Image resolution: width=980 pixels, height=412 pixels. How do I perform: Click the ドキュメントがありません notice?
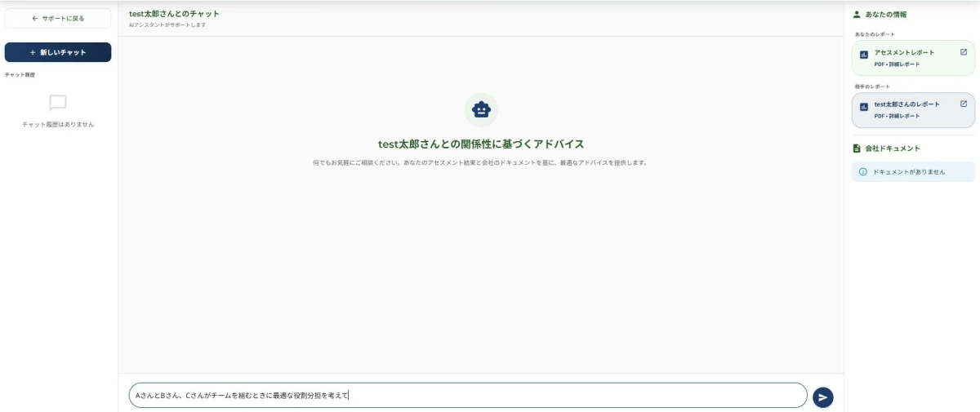coord(913,172)
